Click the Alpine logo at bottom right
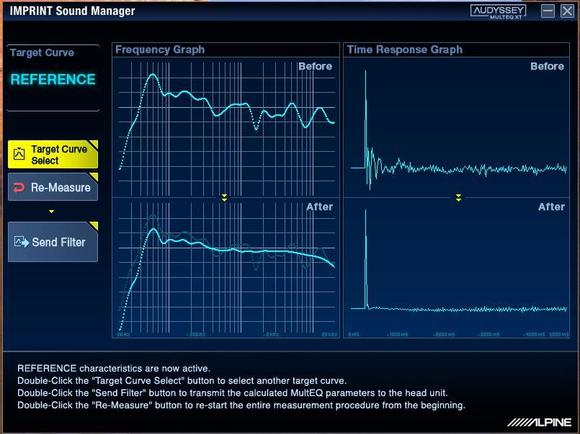Screen dimensions: 580x434 click(539, 422)
